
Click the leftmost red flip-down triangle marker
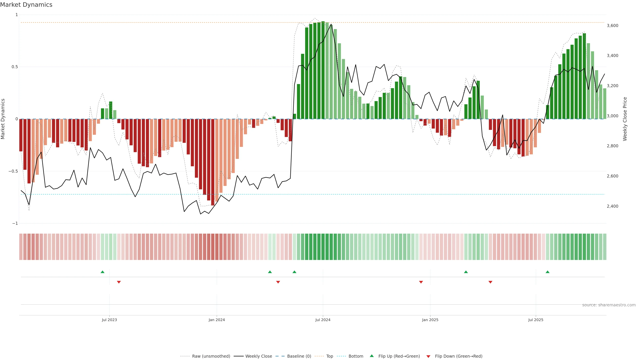(x=119, y=282)
